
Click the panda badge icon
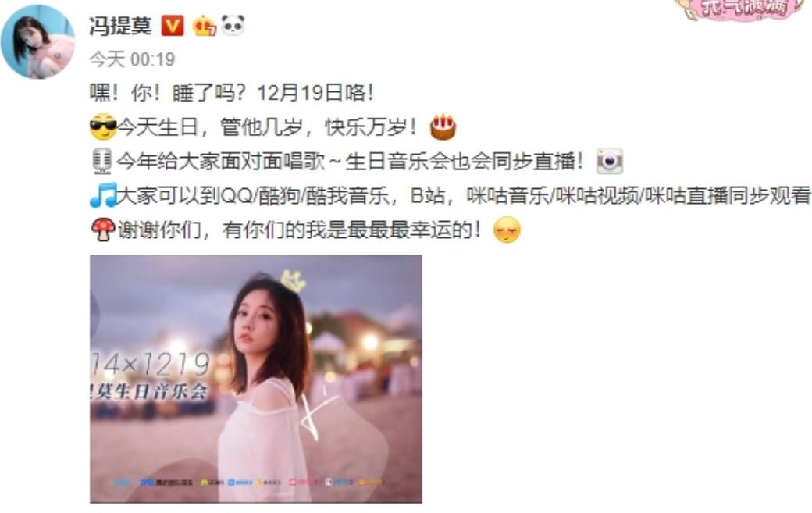click(x=233, y=25)
